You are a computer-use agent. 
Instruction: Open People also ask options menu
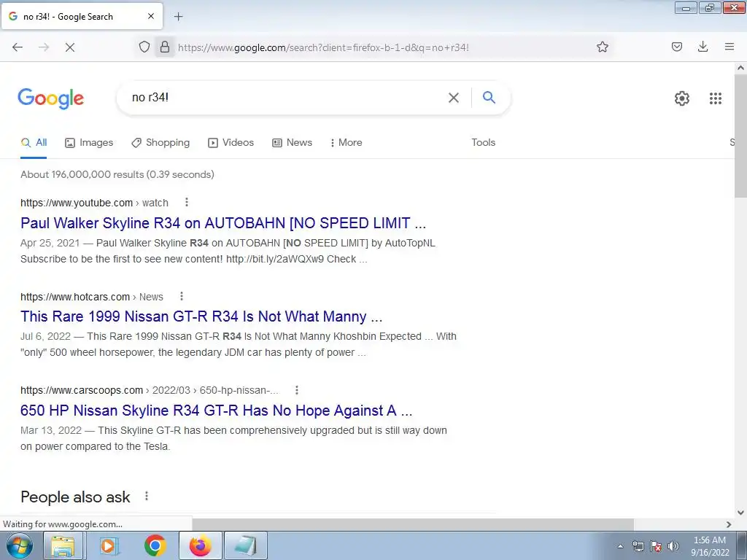(147, 496)
